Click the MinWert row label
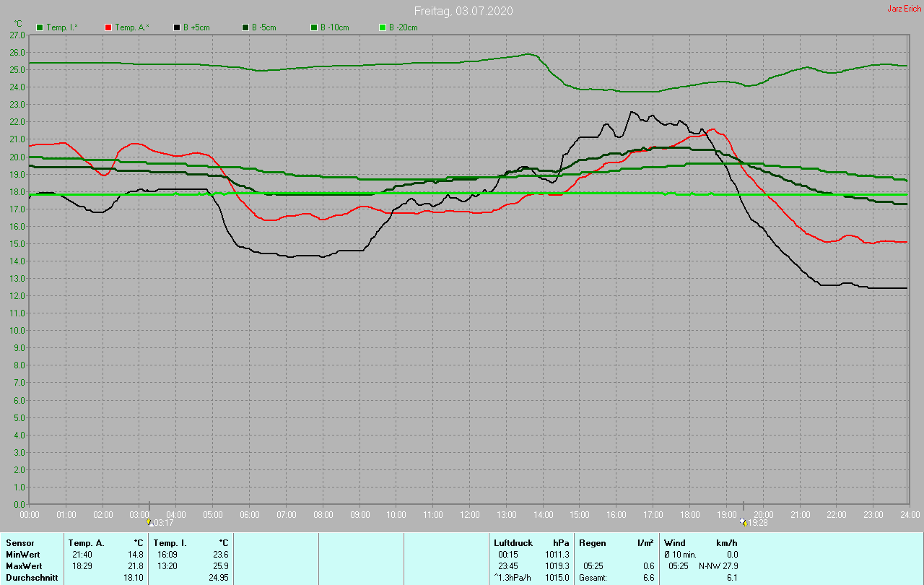The image size is (924, 585). (x=23, y=554)
